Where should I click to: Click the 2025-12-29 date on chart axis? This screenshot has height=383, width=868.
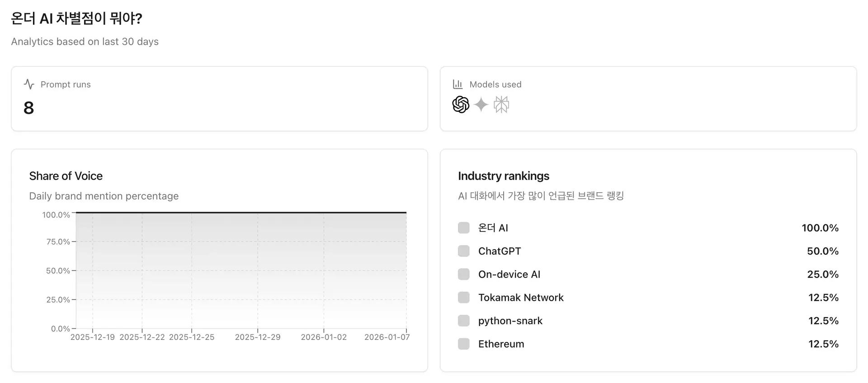258,337
